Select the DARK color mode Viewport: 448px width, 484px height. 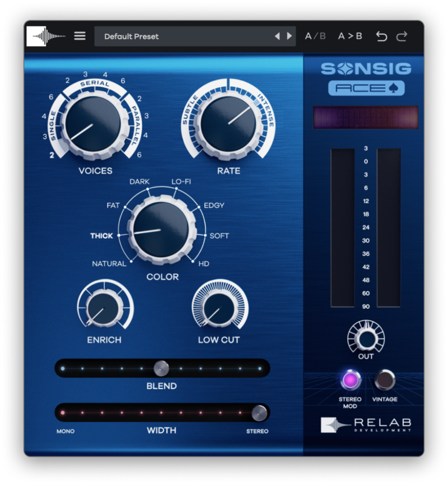(x=139, y=182)
